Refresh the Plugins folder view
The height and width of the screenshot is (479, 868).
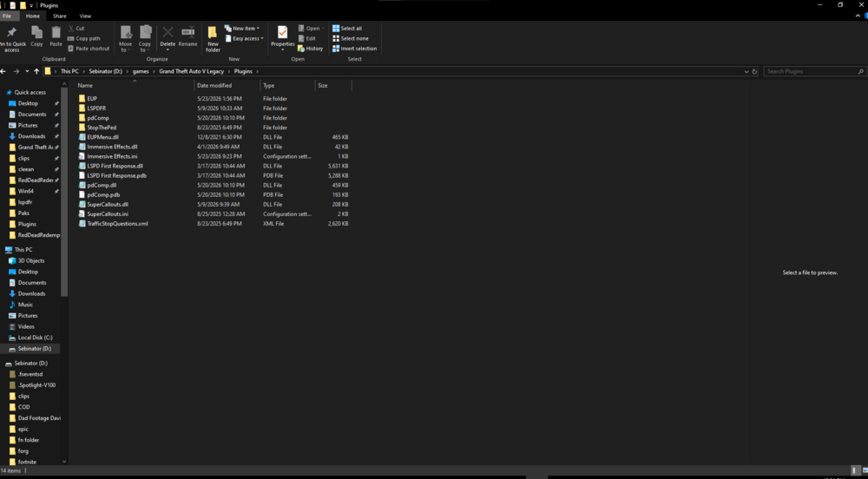pyautogui.click(x=754, y=71)
